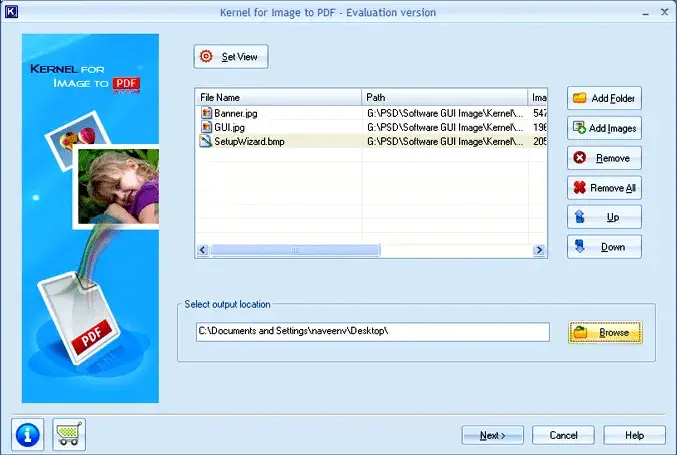The image size is (677, 455).
Task: Click the path cell of GUI.jpg
Action: coord(445,128)
